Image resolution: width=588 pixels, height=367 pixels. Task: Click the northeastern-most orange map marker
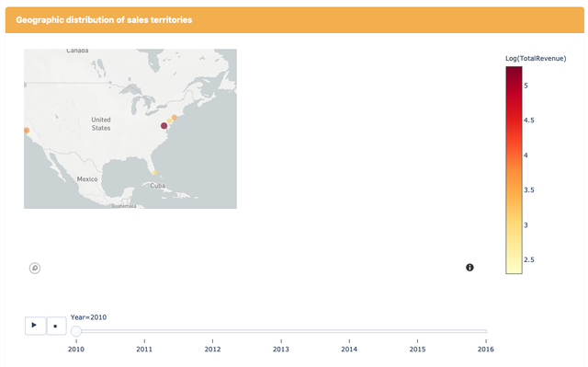point(174,118)
